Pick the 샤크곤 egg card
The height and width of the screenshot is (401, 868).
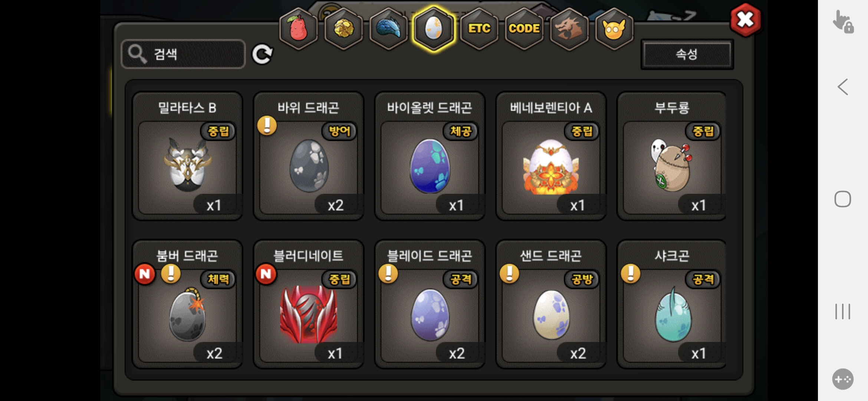672,304
